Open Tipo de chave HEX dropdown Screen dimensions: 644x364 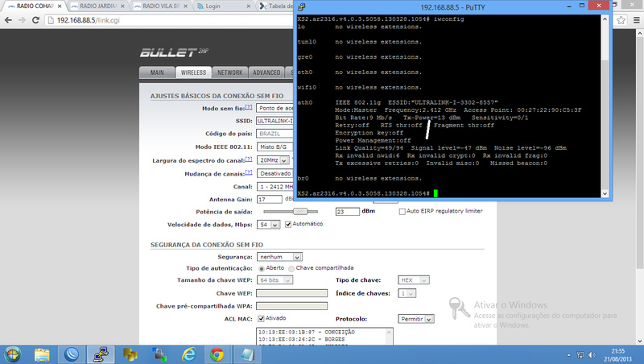[414, 280]
